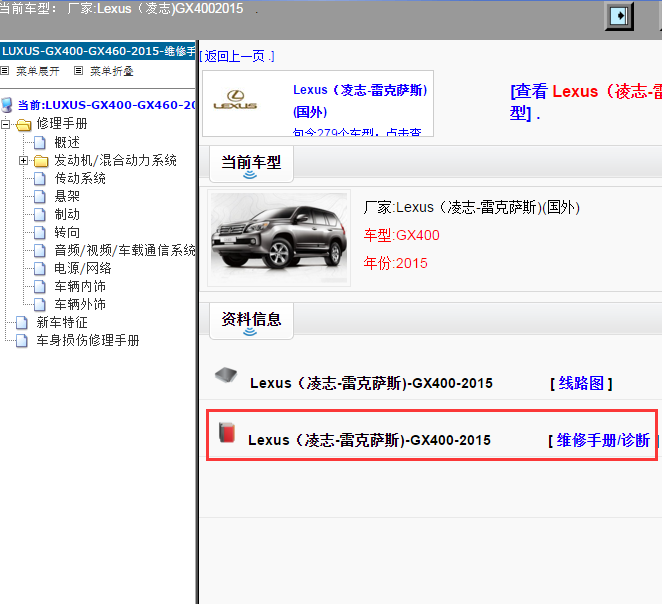662x604 pixels.
Task: Click the panel collapse arrow button top right
Action: tap(619, 16)
